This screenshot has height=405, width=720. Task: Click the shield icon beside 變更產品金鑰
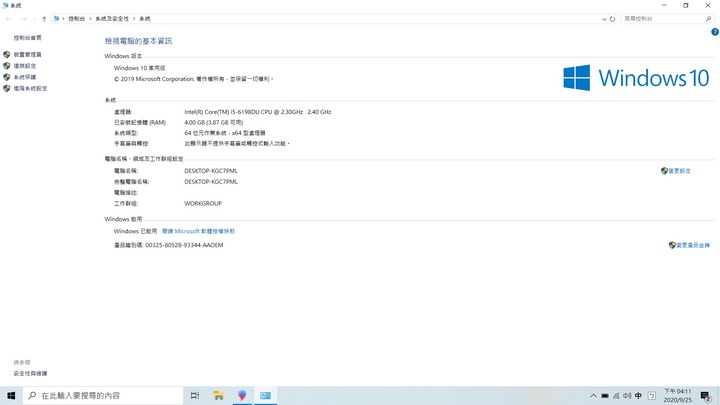(672, 245)
